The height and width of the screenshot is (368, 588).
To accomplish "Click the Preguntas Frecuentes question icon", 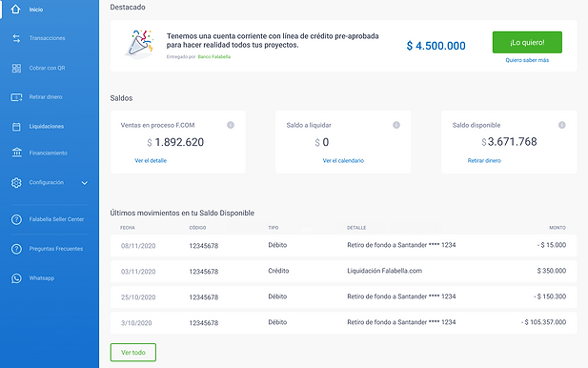I will point(16,249).
